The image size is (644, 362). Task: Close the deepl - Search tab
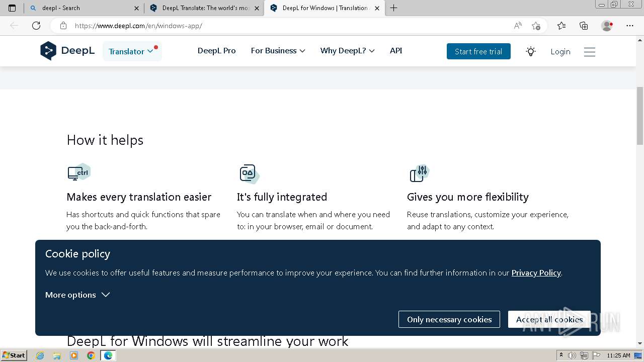(136, 8)
